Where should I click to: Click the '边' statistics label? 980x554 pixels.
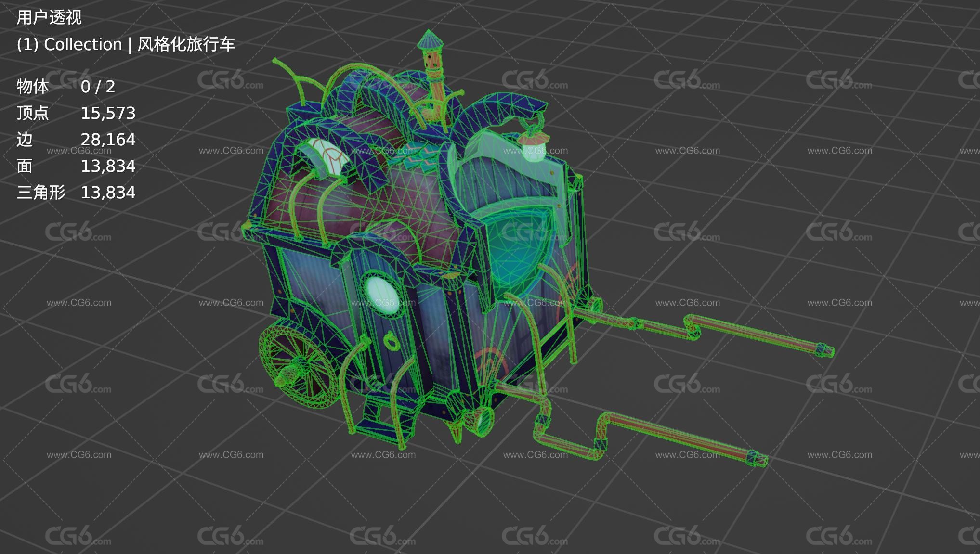tap(25, 140)
